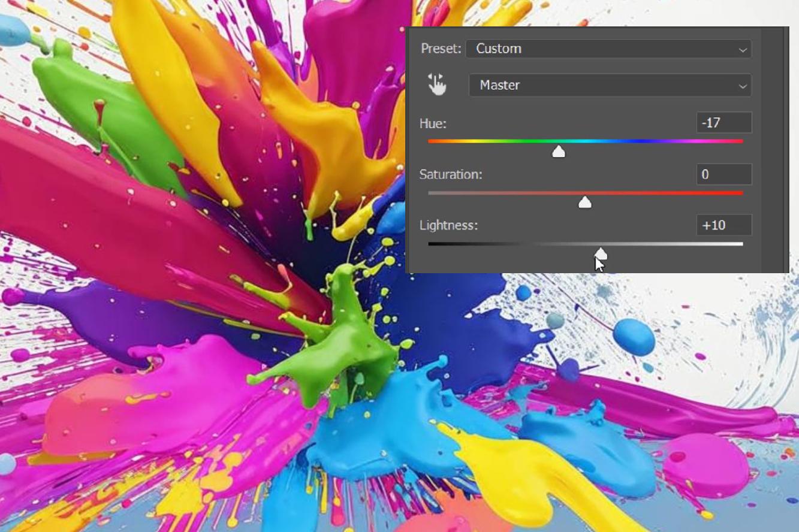This screenshot has width=799, height=532.
Task: Click the Lightness value field showing +10
Action: 724,225
